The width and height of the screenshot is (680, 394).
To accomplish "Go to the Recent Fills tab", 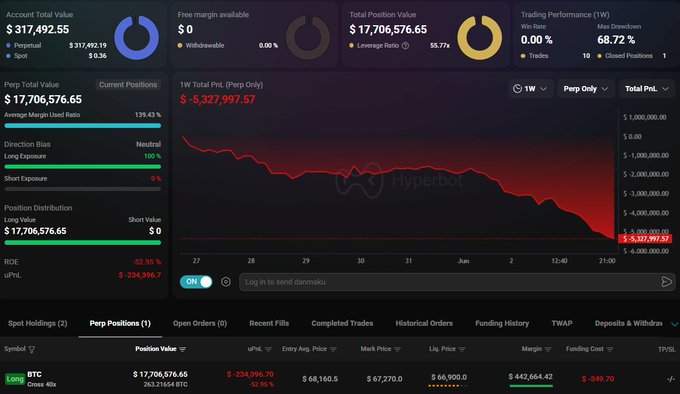I will [269, 323].
